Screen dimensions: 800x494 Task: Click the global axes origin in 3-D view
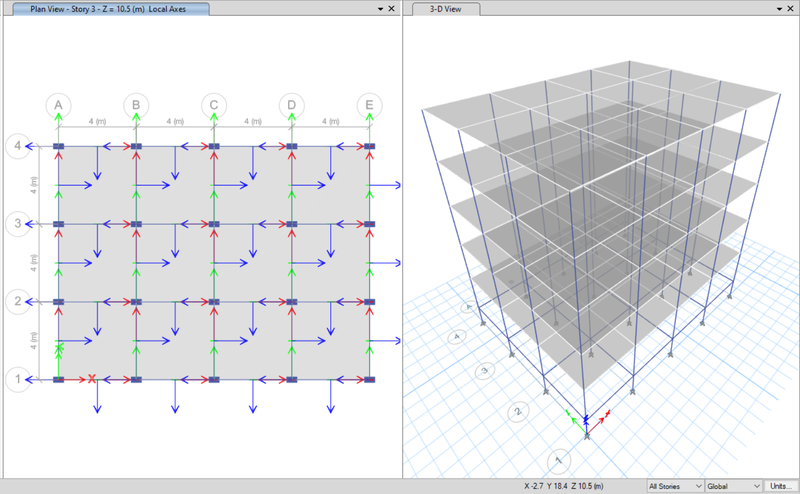coord(587,435)
